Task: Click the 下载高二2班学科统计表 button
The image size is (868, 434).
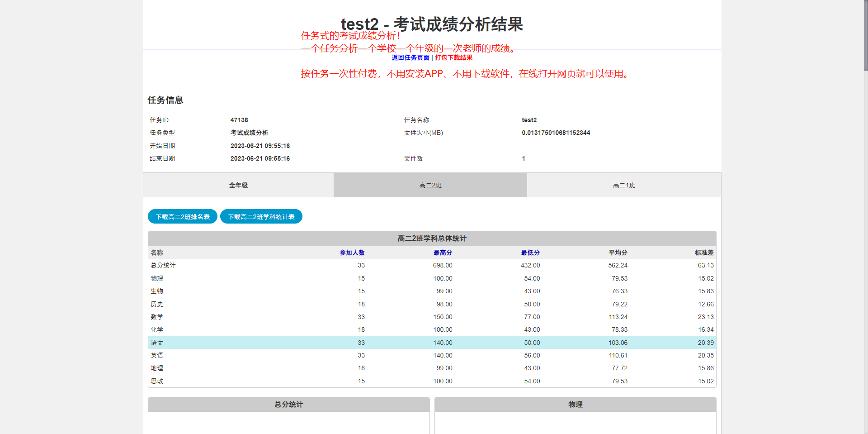Action: 261,217
